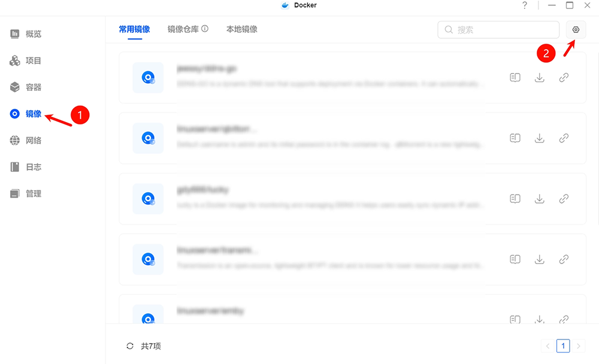Click the qbittorrent image thumbnail

(x=148, y=138)
